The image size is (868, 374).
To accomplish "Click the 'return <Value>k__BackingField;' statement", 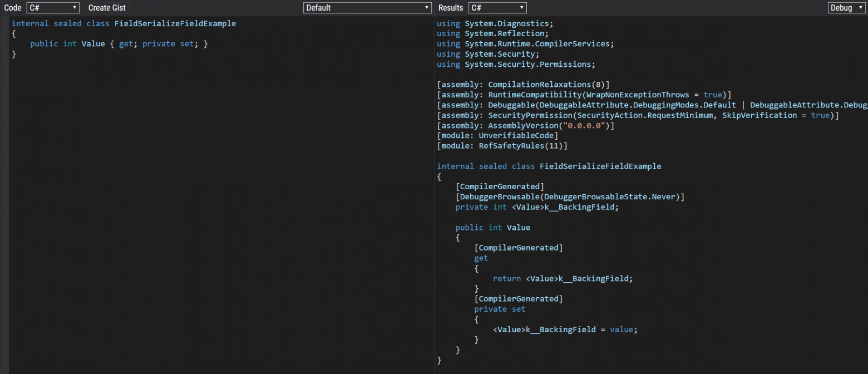I will pyautogui.click(x=563, y=278).
